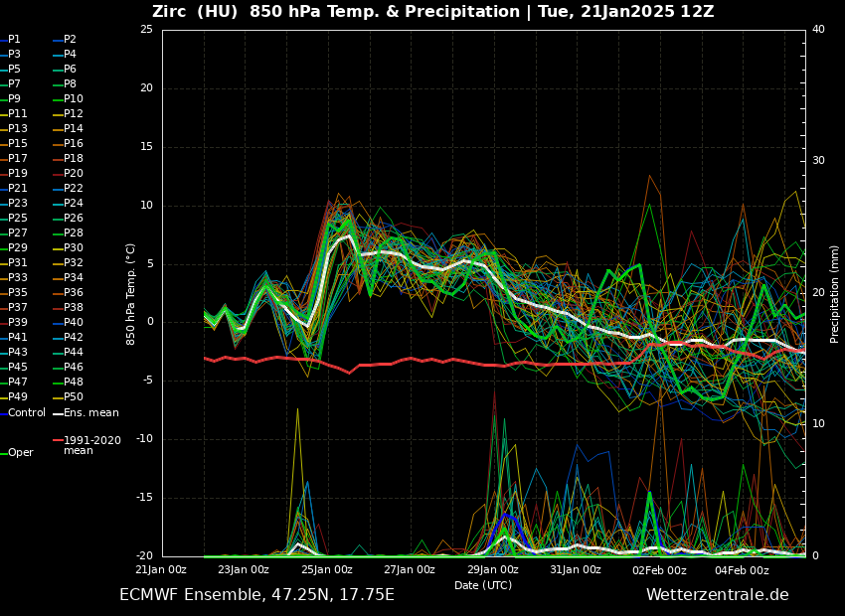Click the Precipitation (mm) axis label
845x616 pixels.
pyautogui.click(x=835, y=293)
